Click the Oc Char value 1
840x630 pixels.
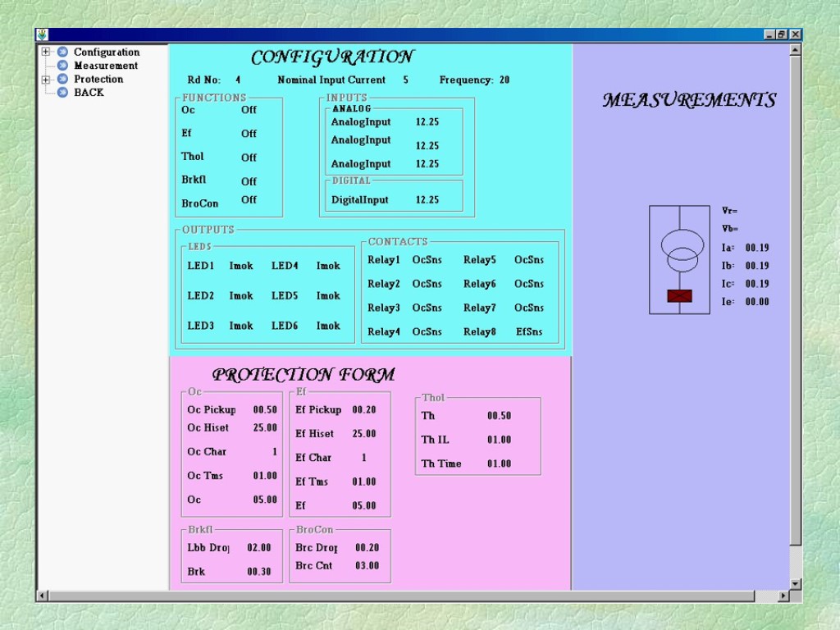274,452
